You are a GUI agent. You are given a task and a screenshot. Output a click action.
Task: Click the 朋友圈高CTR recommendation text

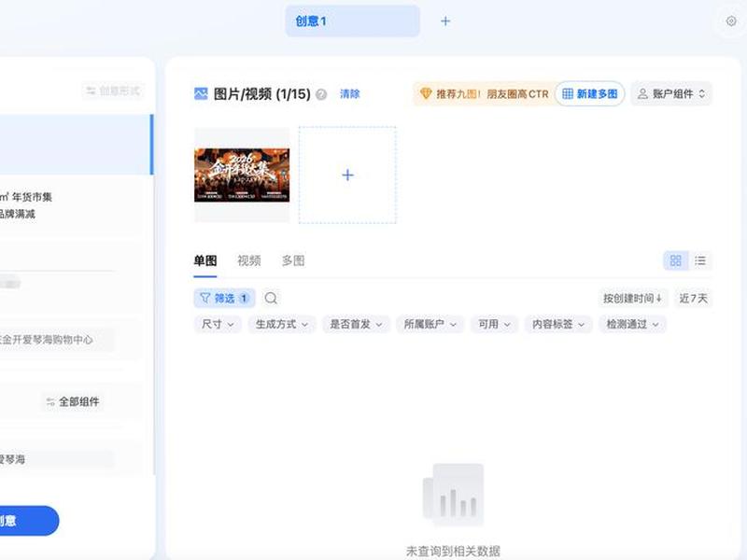[x=517, y=94]
